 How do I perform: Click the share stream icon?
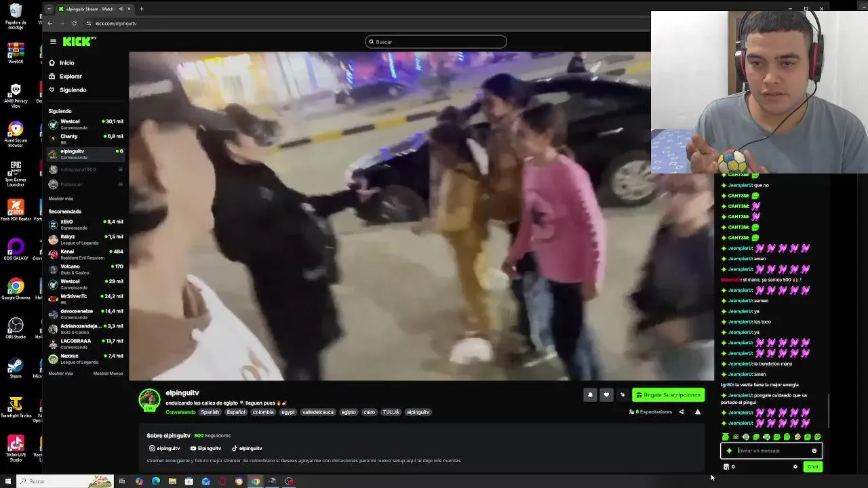[682, 412]
